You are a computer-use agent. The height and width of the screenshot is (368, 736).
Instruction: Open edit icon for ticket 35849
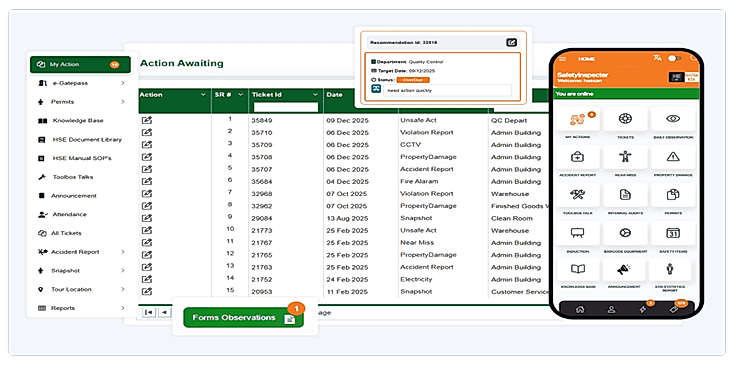(147, 120)
